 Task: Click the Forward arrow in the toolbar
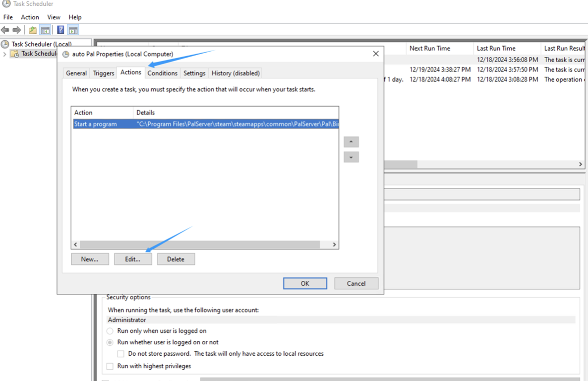click(x=16, y=30)
